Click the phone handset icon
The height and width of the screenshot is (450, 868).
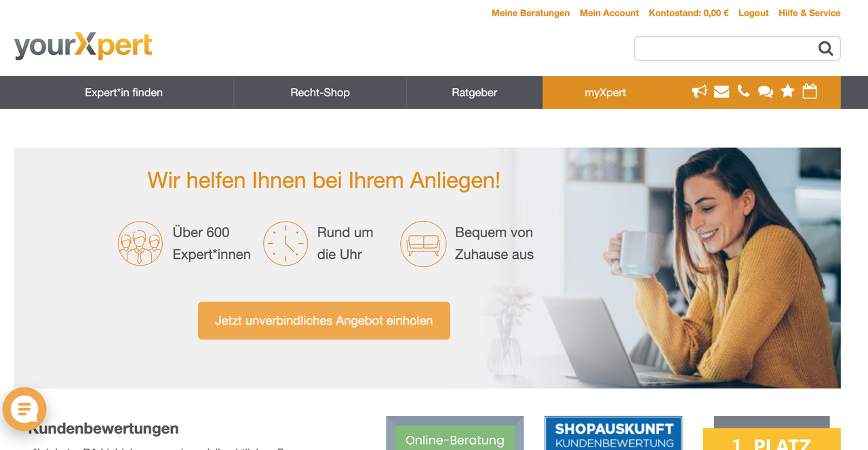[x=744, y=91]
